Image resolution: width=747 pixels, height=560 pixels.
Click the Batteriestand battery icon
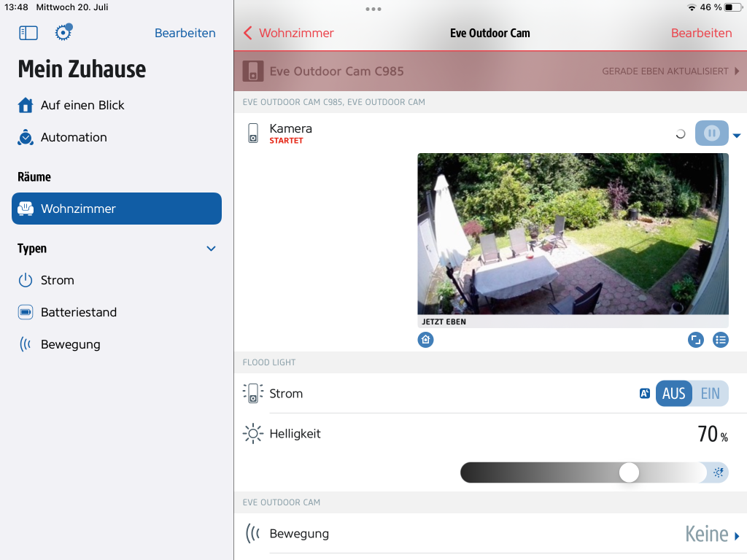point(26,312)
